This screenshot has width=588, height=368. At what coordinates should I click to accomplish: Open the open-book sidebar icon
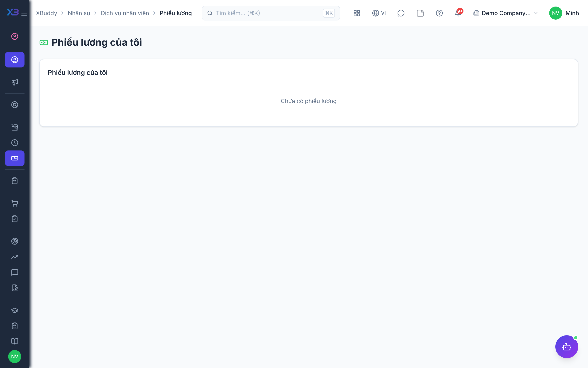(14, 341)
